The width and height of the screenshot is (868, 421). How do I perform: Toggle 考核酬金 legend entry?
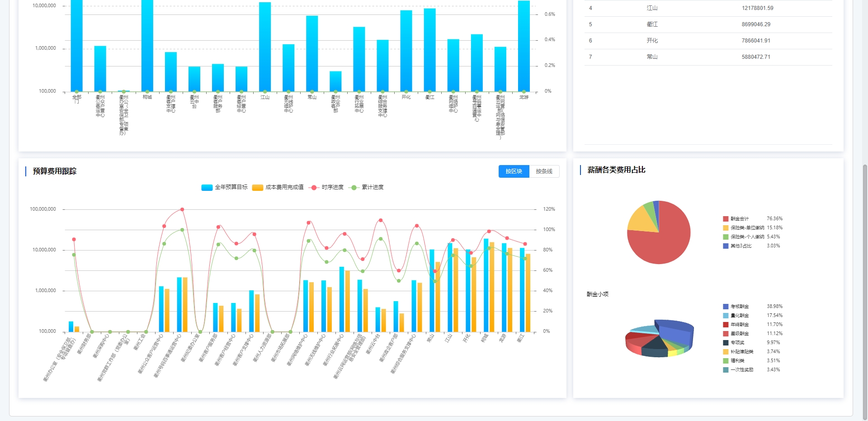click(x=736, y=307)
